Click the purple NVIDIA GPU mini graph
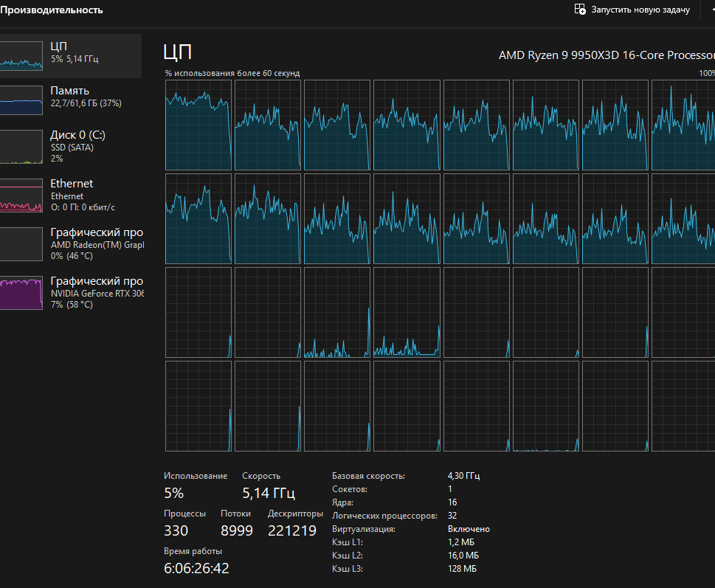Image resolution: width=715 pixels, height=588 pixels. (21, 293)
